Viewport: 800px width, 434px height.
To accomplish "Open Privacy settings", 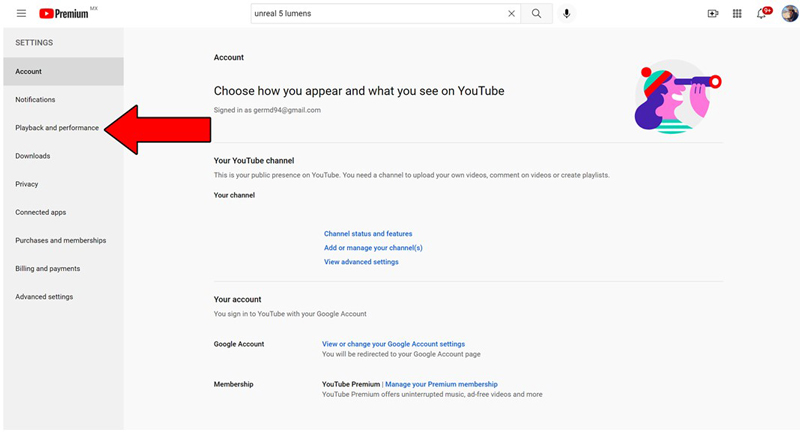I will (63, 184).
